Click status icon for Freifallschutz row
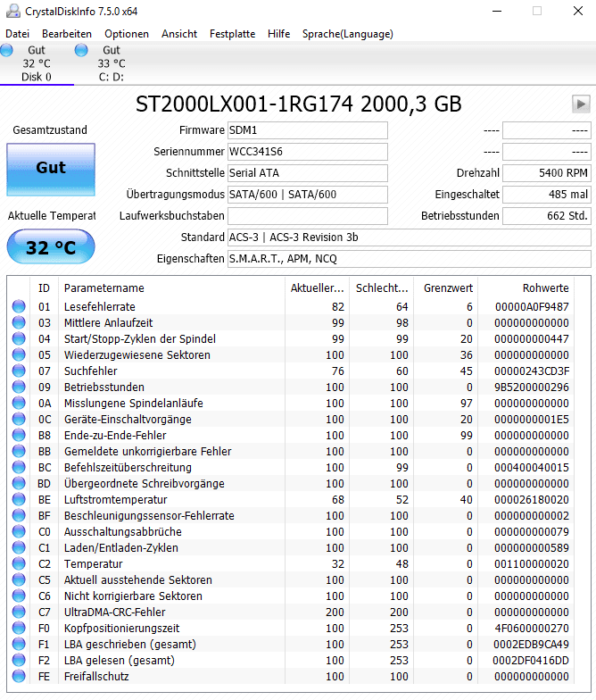Viewport: 596px width, 700px height. click(x=19, y=677)
